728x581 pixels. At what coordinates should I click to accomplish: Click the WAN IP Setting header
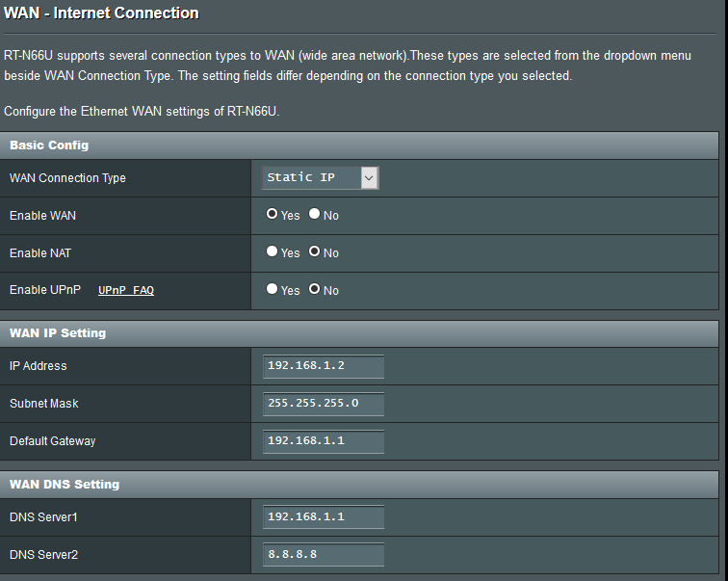click(x=58, y=333)
